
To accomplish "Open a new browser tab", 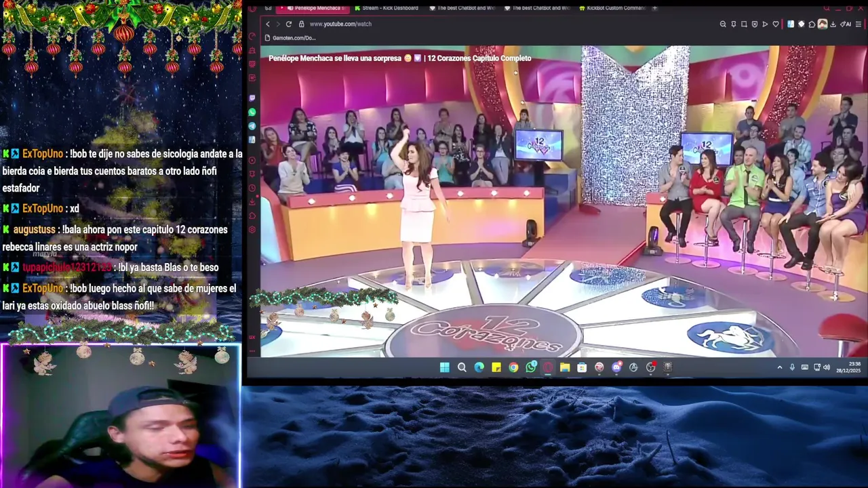I will tap(654, 8).
